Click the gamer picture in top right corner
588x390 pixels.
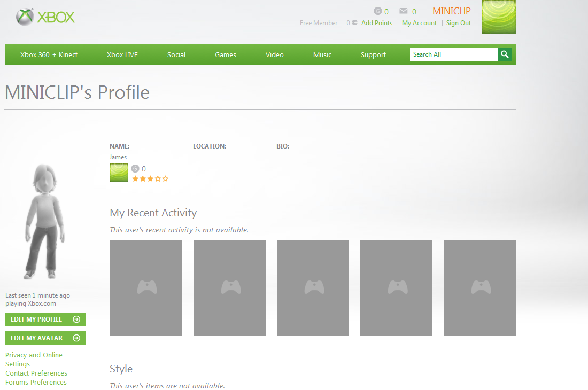click(499, 17)
